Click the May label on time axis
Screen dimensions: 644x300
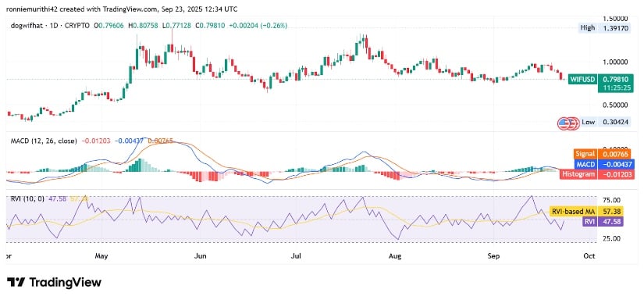point(101,256)
